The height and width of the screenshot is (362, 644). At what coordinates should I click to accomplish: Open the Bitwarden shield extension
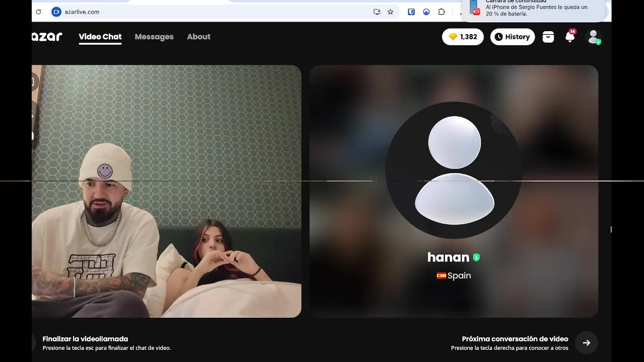click(411, 12)
